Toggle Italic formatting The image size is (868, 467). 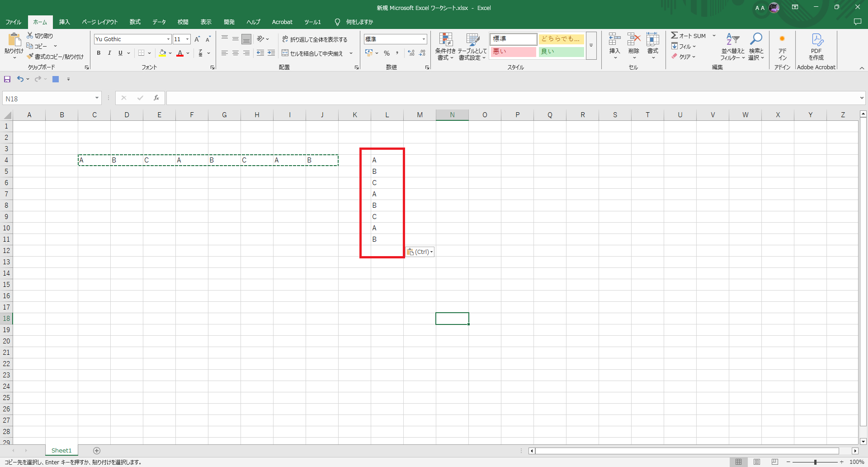[x=109, y=53]
